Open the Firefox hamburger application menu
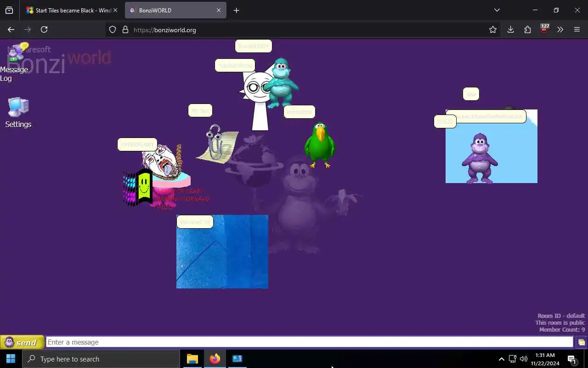This screenshot has width=588, height=368. click(577, 29)
